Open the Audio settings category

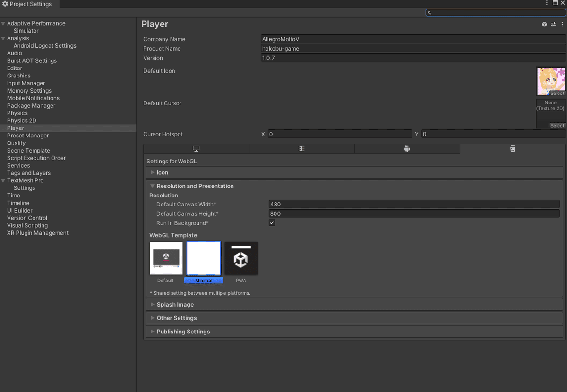point(15,53)
